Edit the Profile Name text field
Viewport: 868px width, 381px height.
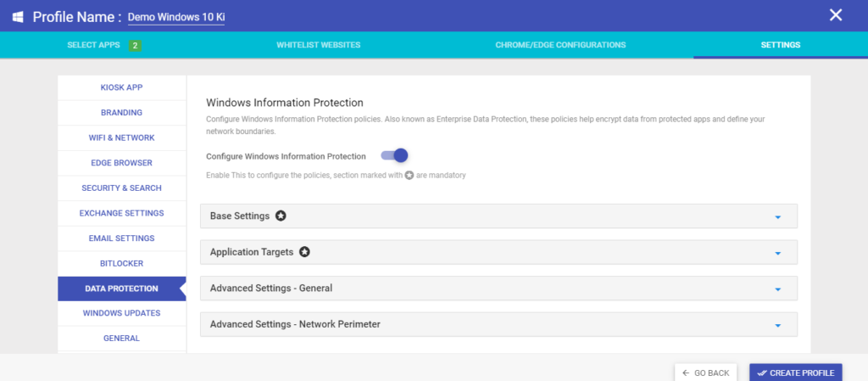[176, 17]
